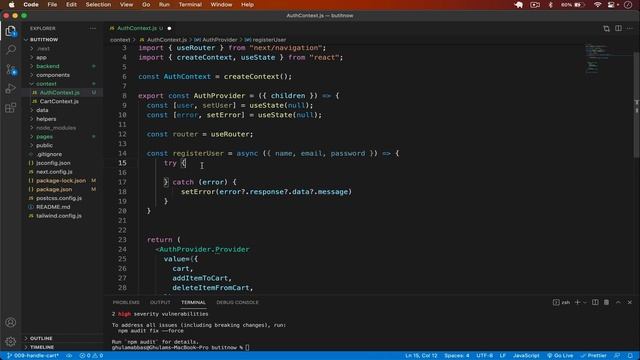Kill terminal with trash icon
Screen dimensions: 640x360
(x=607, y=302)
